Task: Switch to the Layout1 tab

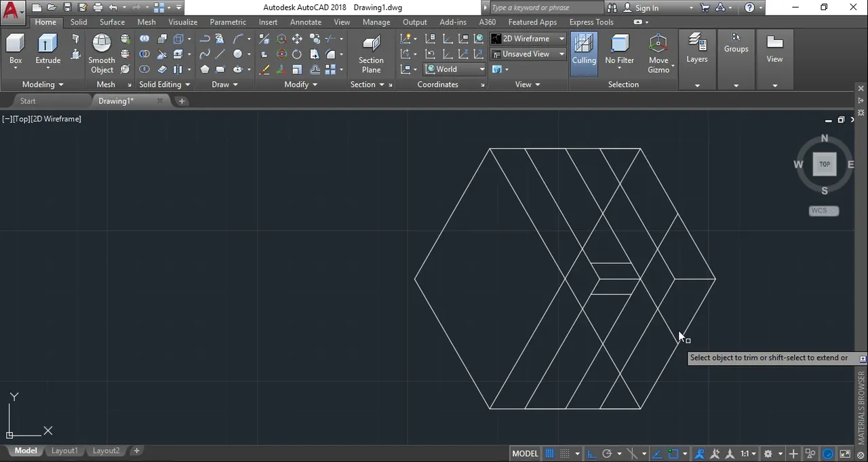Action: (x=65, y=450)
